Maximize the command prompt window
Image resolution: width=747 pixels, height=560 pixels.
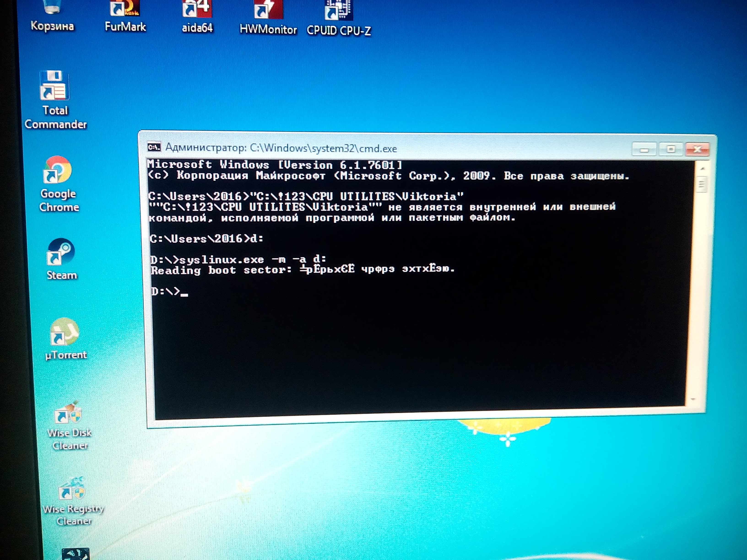(671, 149)
